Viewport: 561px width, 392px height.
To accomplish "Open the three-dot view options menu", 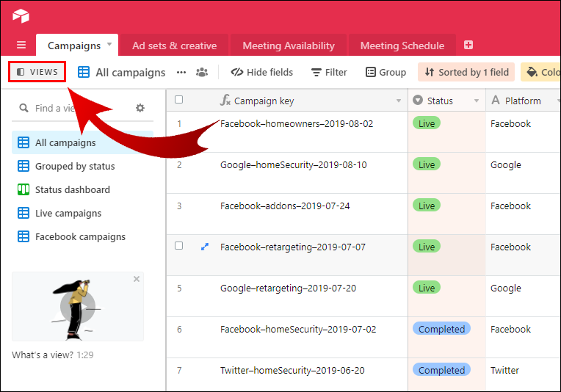I will [x=181, y=72].
